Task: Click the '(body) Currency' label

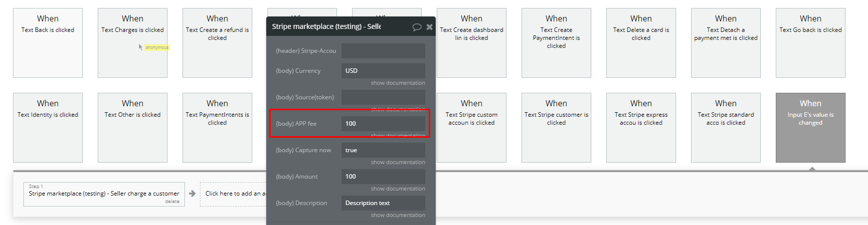Action: point(298,71)
